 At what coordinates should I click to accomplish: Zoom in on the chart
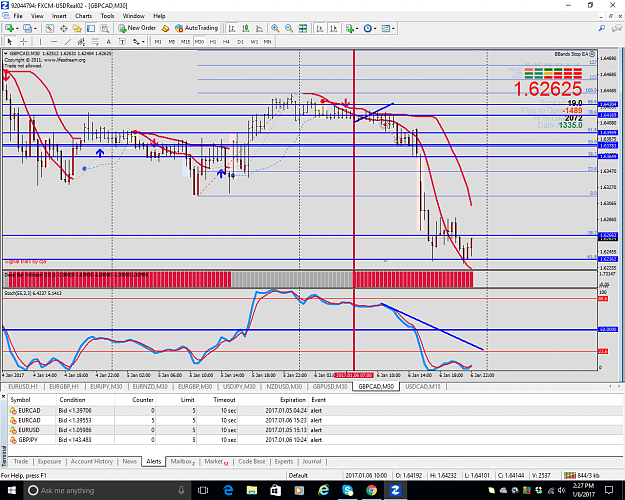pyautogui.click(x=275, y=28)
